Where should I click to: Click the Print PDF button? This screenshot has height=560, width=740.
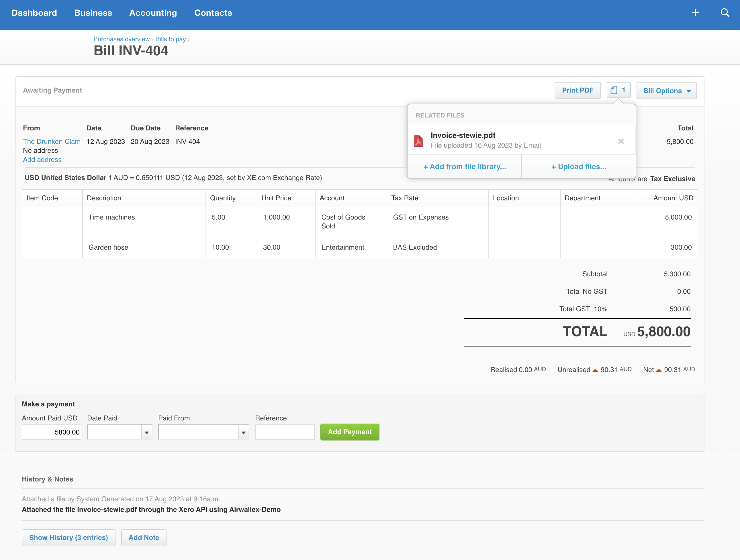click(x=577, y=90)
